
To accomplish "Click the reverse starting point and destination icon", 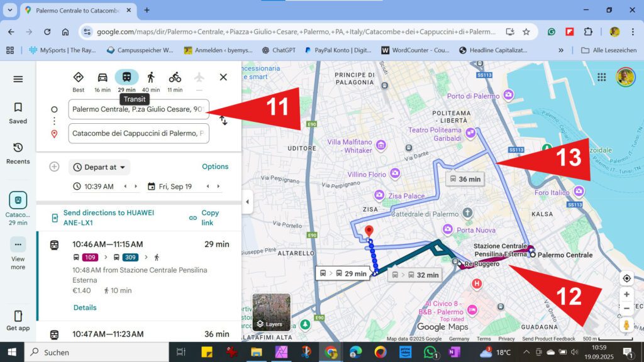I will [x=223, y=121].
